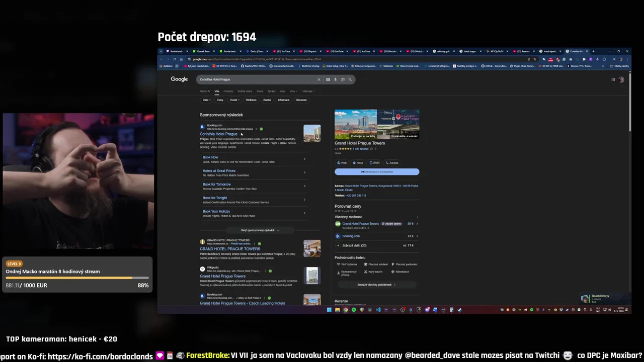Apply the Ceny filter chip
This screenshot has width=644, height=362.
coord(220,100)
